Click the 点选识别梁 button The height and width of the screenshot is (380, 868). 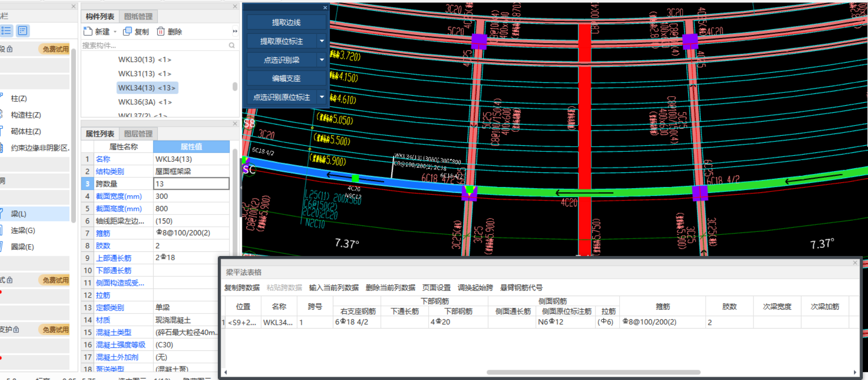282,60
